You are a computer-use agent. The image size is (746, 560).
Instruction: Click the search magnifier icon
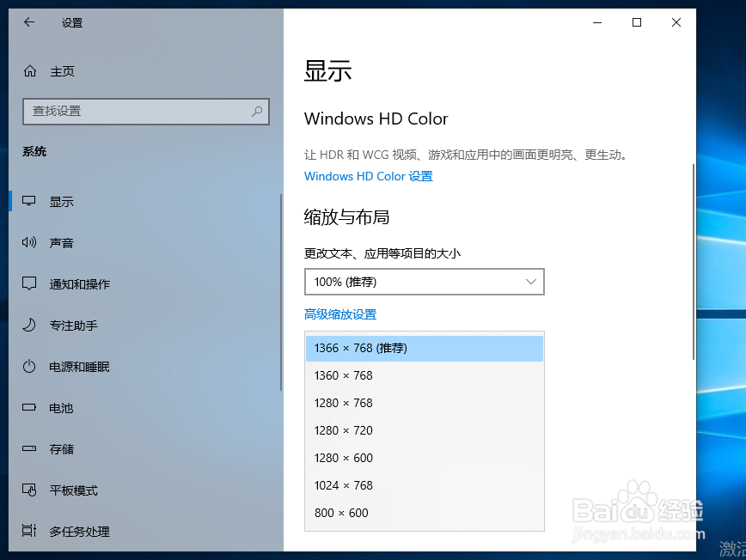[257, 112]
